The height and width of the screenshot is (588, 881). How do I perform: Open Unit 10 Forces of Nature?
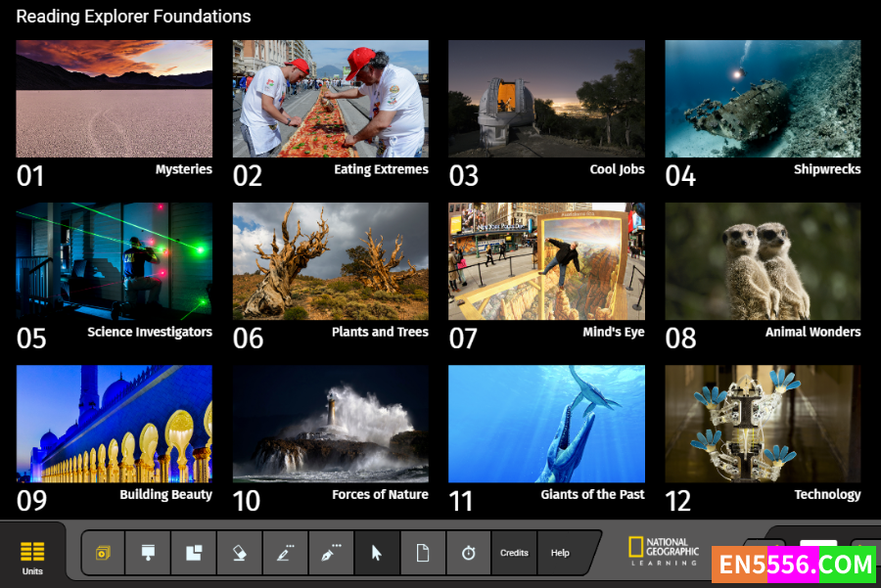tap(330, 424)
